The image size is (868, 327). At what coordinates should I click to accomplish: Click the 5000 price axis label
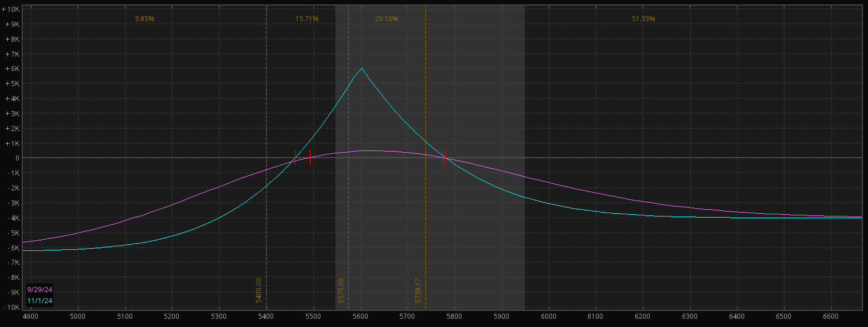tap(78, 316)
